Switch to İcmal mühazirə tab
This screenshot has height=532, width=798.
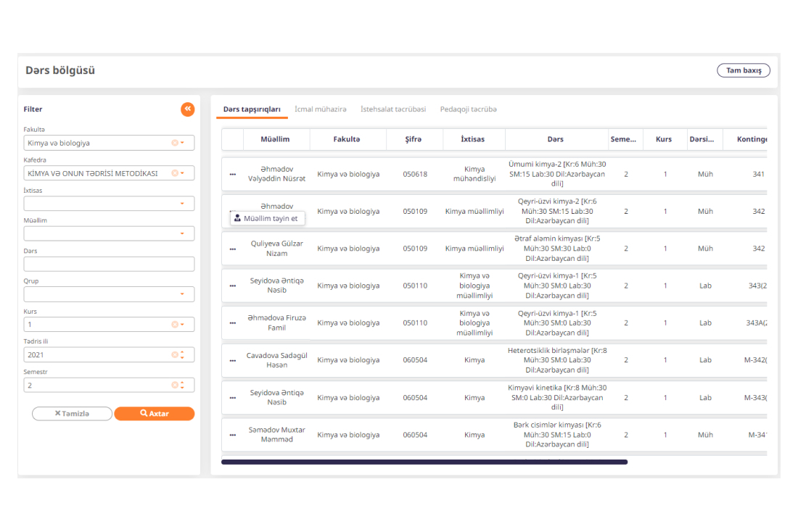pyautogui.click(x=320, y=109)
